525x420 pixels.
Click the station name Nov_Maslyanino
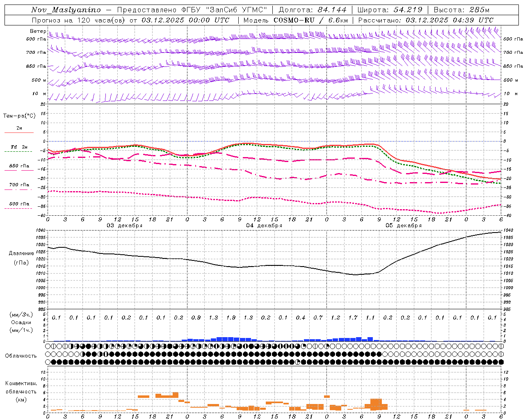click(66, 10)
